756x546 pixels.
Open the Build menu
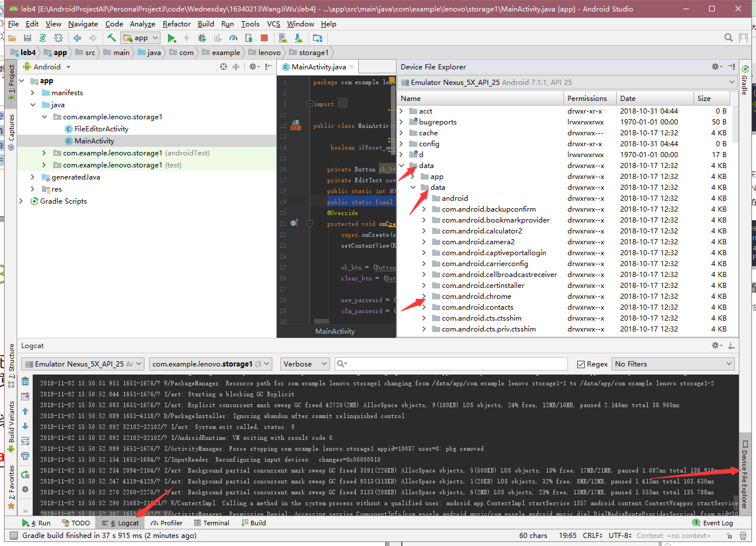[206, 24]
